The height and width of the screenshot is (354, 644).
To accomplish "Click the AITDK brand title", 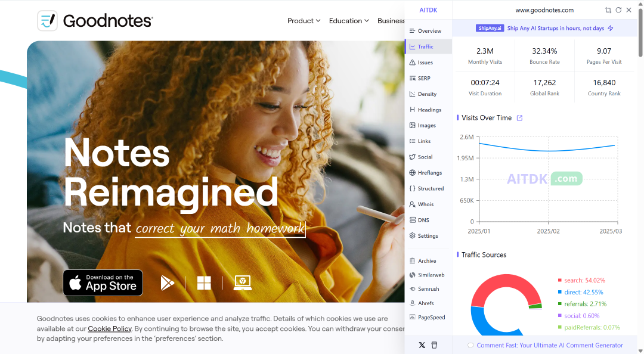I will pyautogui.click(x=428, y=10).
